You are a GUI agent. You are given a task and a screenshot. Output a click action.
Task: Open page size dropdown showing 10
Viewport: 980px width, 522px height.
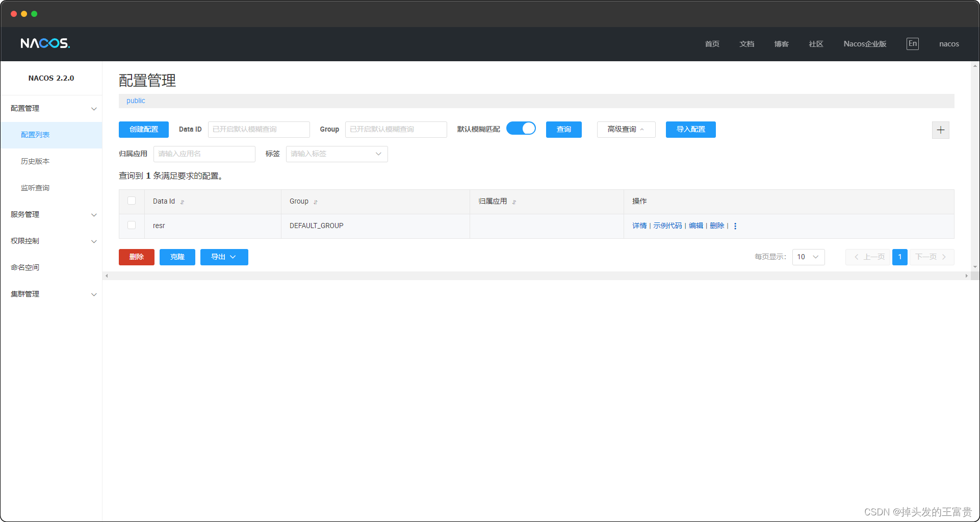click(x=808, y=257)
